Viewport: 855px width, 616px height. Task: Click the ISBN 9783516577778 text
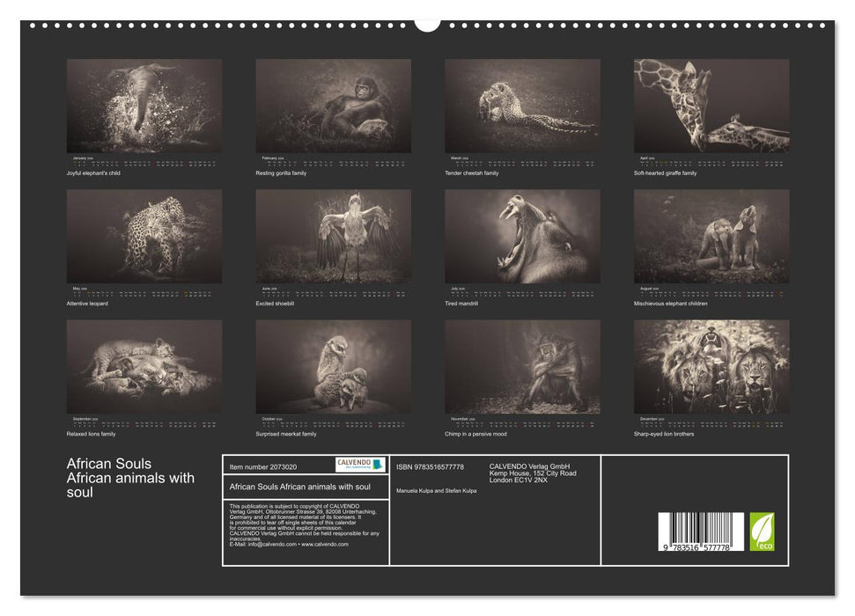[x=430, y=466]
